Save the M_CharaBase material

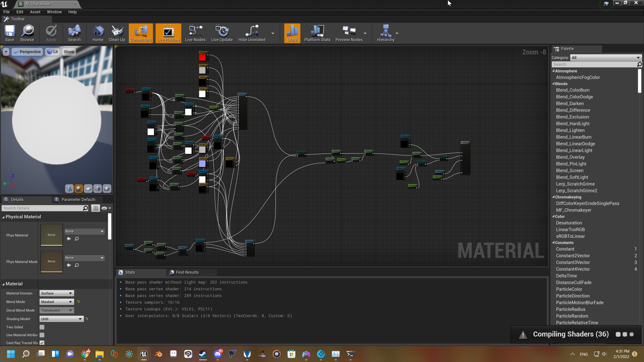(9, 33)
